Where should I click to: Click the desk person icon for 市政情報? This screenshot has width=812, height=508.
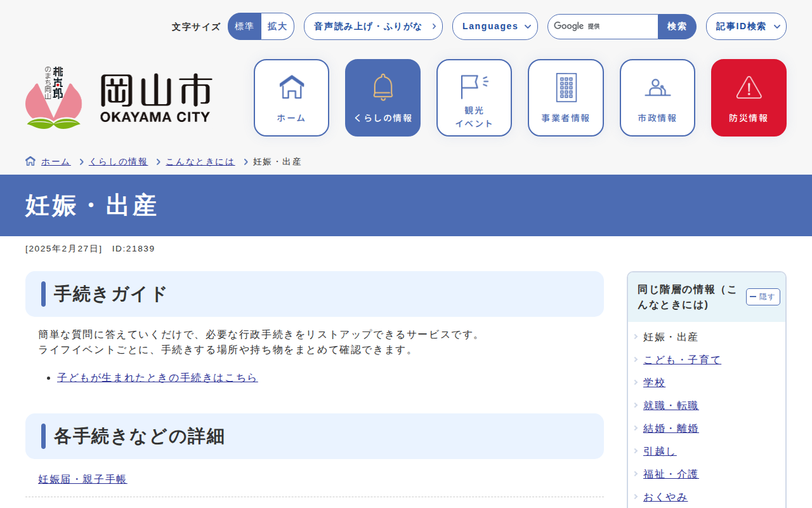pos(657,88)
